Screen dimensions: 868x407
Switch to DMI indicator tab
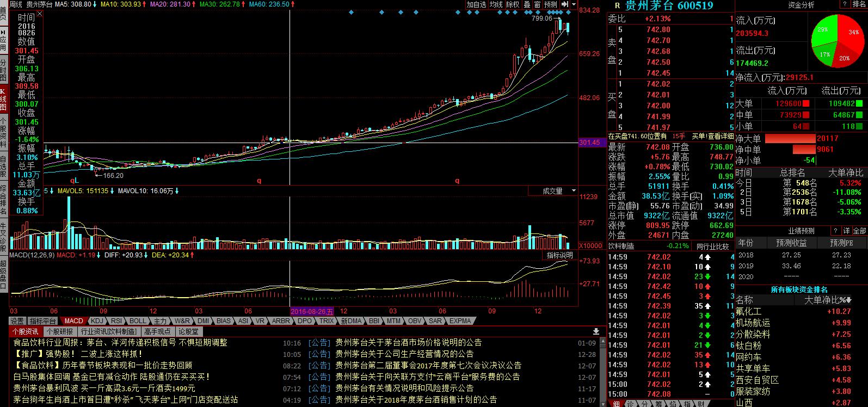point(203,321)
